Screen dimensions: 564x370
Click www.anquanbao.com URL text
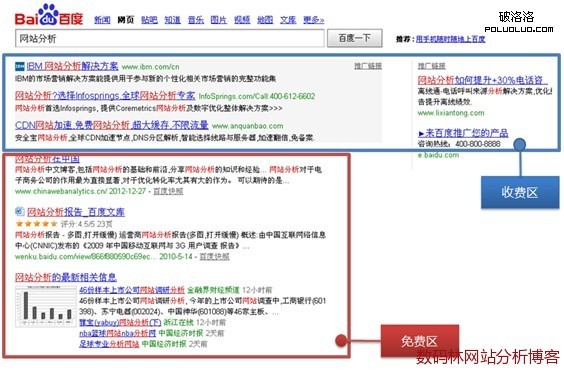(247, 126)
